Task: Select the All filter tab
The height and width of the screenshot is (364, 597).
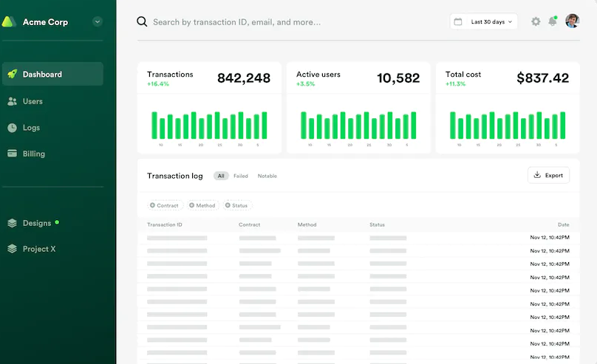Action: click(x=221, y=176)
